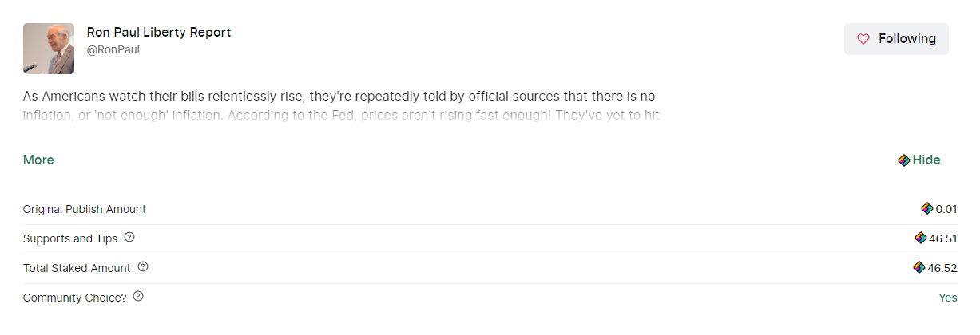Click the truncated description text about inflation
The height and width of the screenshot is (335, 980).
342,105
